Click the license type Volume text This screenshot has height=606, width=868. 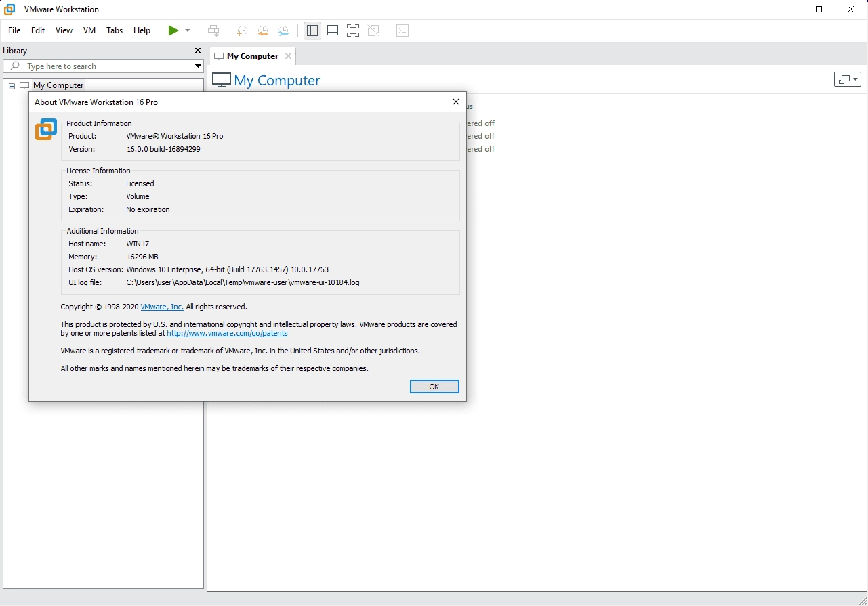(x=138, y=196)
